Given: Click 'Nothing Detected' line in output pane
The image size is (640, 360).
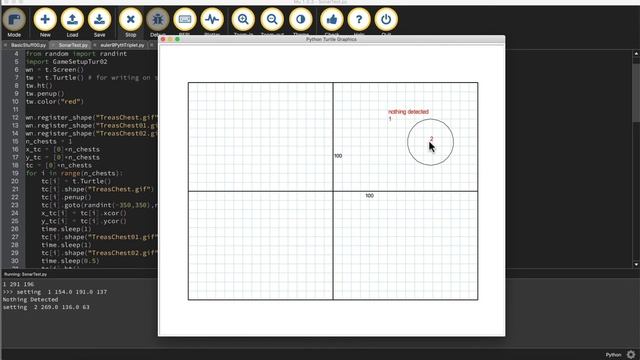Looking at the screenshot, I should (30, 300).
